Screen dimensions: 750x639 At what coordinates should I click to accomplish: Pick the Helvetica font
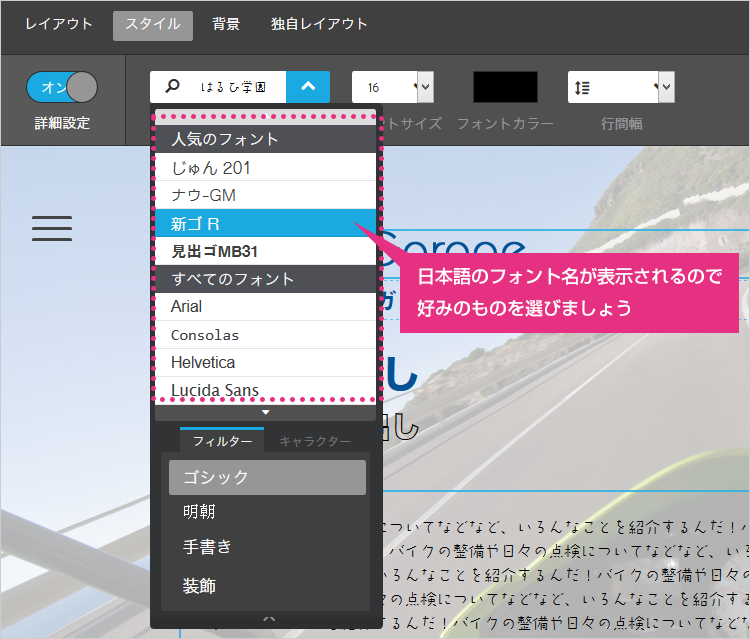pyautogui.click(x=265, y=363)
